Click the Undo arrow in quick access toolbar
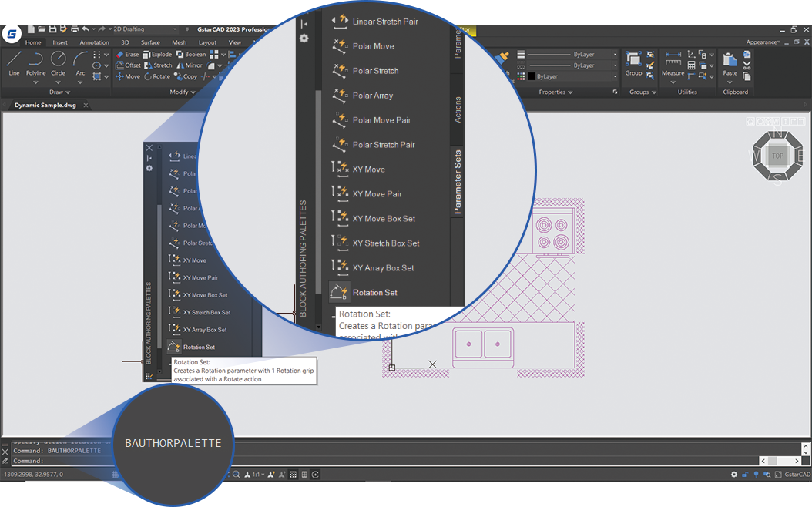Viewport: 812px width, 507px height. (86, 29)
